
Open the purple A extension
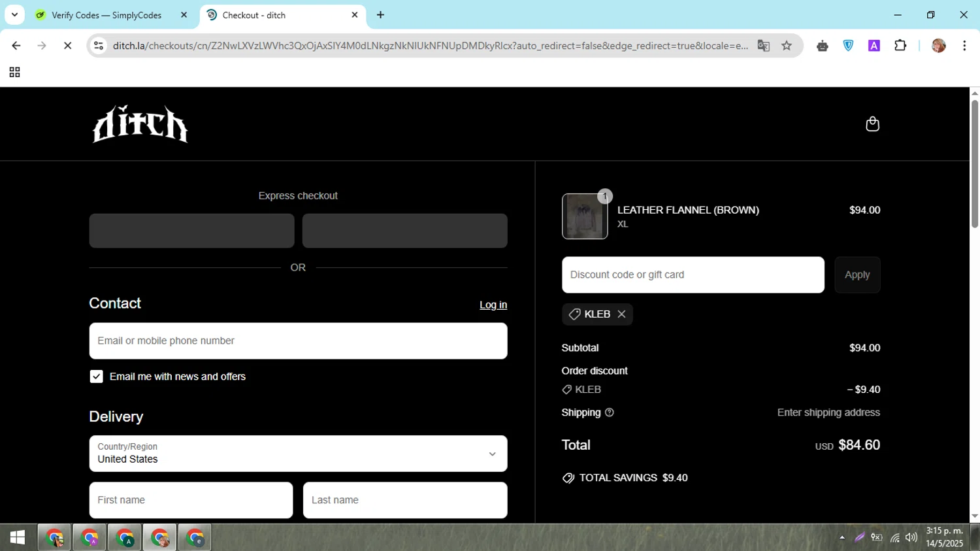[x=874, y=46]
